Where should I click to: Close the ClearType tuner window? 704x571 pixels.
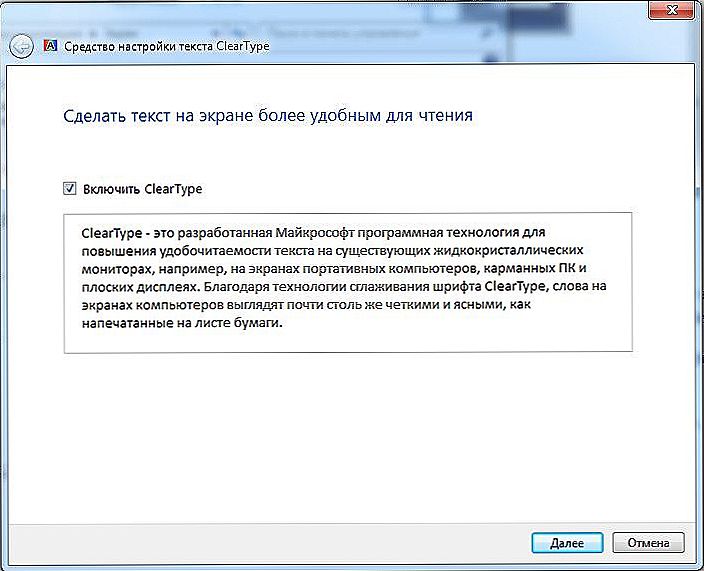click(x=672, y=10)
